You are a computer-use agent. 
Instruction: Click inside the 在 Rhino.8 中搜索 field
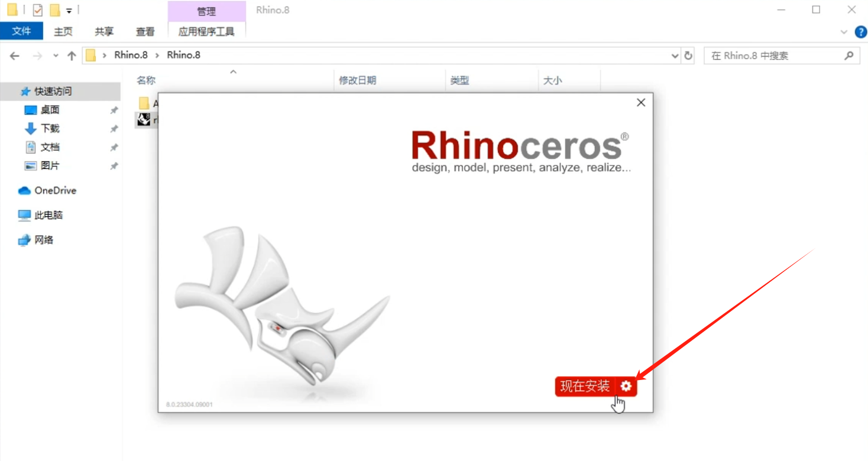(x=769, y=55)
